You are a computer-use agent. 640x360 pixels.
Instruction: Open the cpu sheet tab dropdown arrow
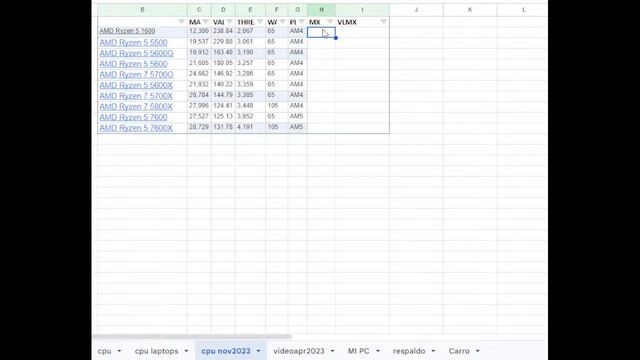tap(119, 351)
